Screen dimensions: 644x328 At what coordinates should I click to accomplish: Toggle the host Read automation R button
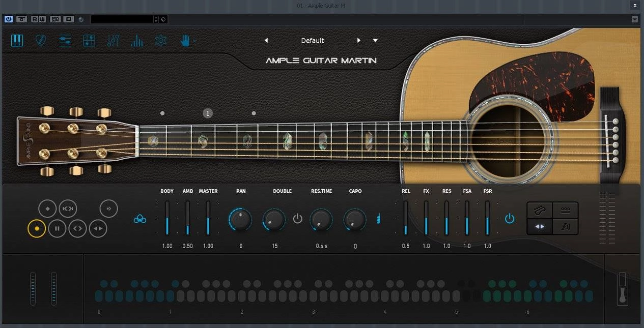click(35, 19)
